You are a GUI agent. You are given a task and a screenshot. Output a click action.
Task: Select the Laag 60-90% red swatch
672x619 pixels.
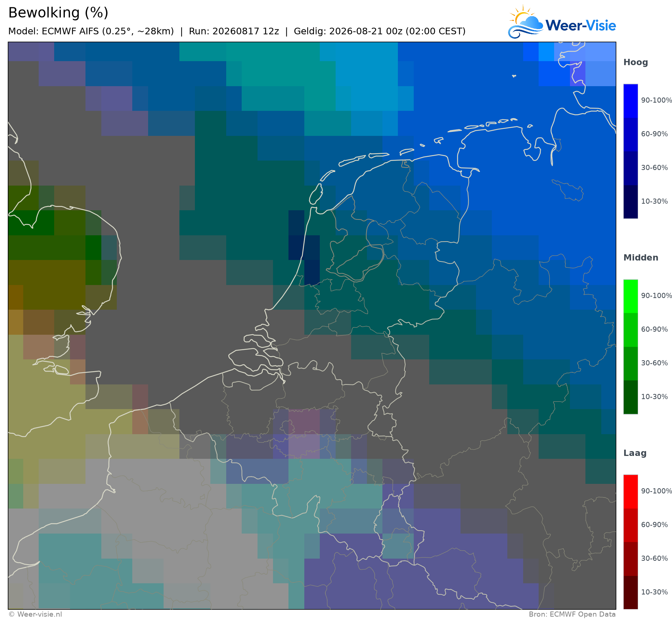click(x=630, y=525)
